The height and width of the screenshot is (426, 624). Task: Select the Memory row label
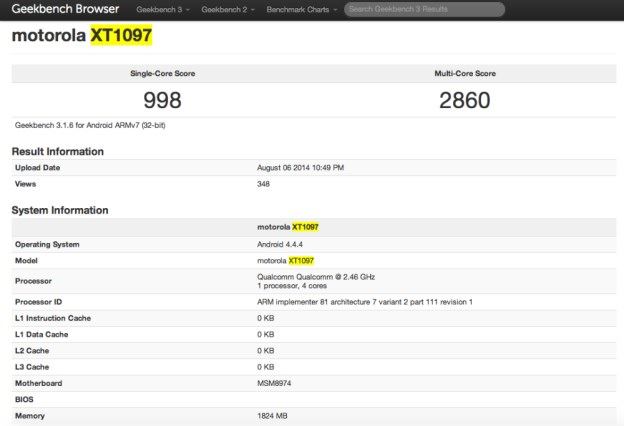coord(30,416)
